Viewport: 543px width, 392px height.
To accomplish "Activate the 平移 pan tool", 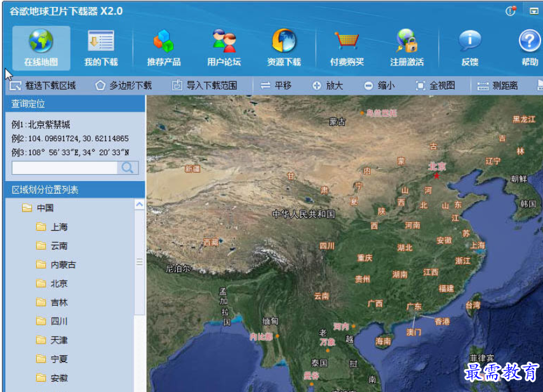I will coord(276,86).
